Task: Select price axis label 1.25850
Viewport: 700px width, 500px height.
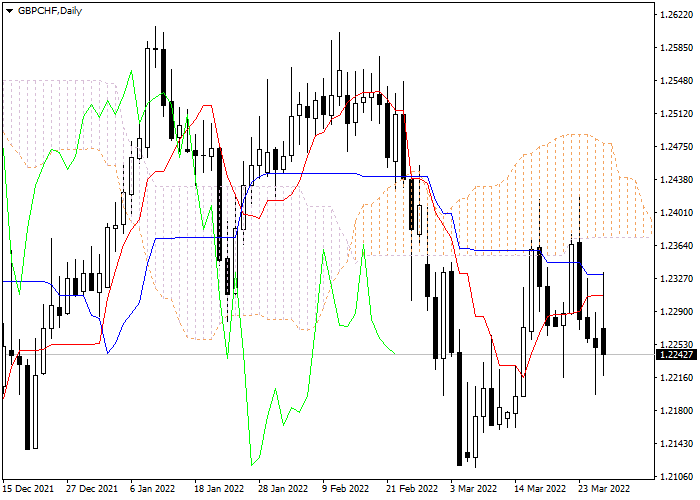Action: 676,48
